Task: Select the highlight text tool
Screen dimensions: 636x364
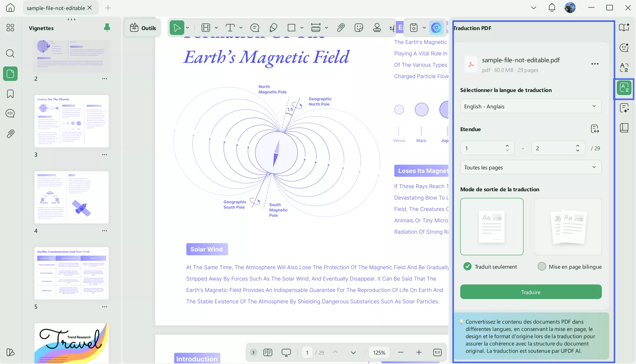Action: (x=206, y=28)
